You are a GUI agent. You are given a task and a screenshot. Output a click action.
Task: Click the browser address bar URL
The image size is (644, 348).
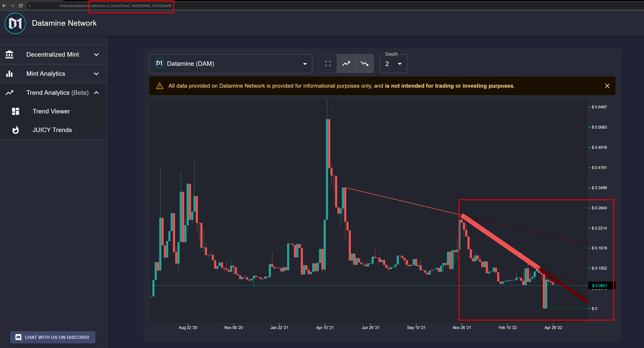tap(116, 6)
